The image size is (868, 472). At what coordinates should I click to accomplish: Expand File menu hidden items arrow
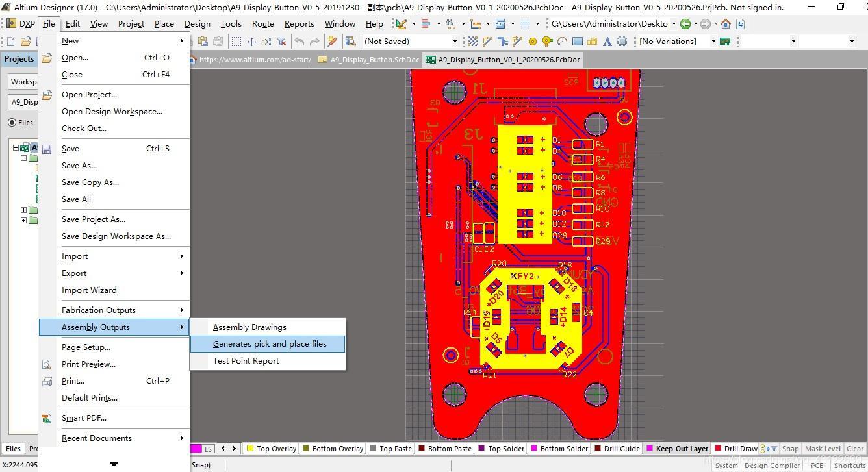click(x=114, y=464)
